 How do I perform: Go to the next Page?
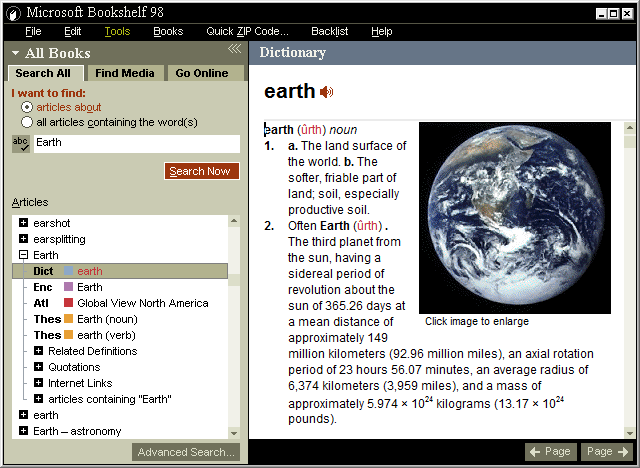607,452
